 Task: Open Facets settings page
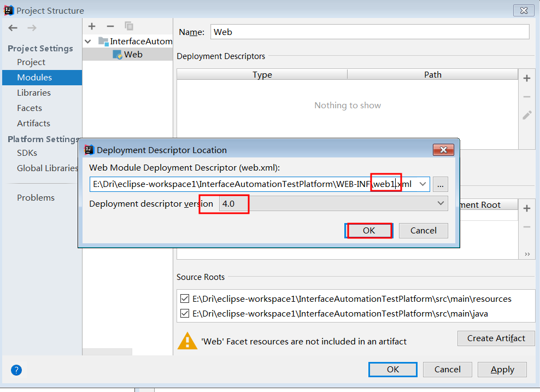(x=30, y=108)
